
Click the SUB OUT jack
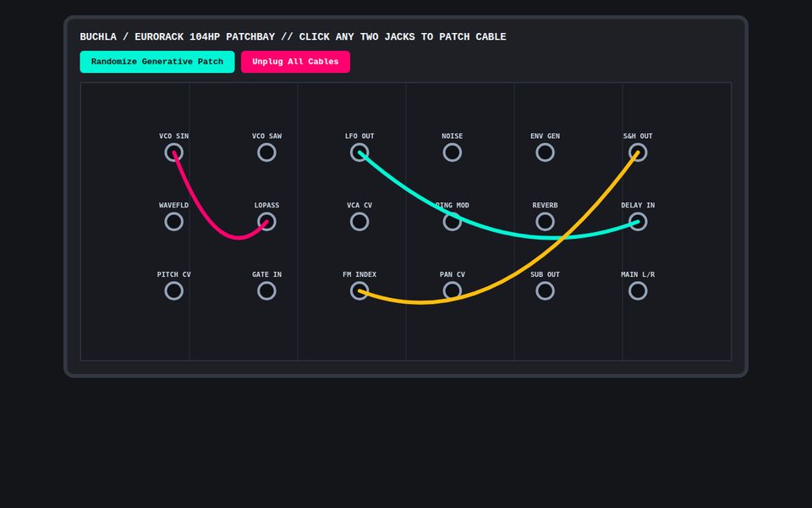(545, 290)
